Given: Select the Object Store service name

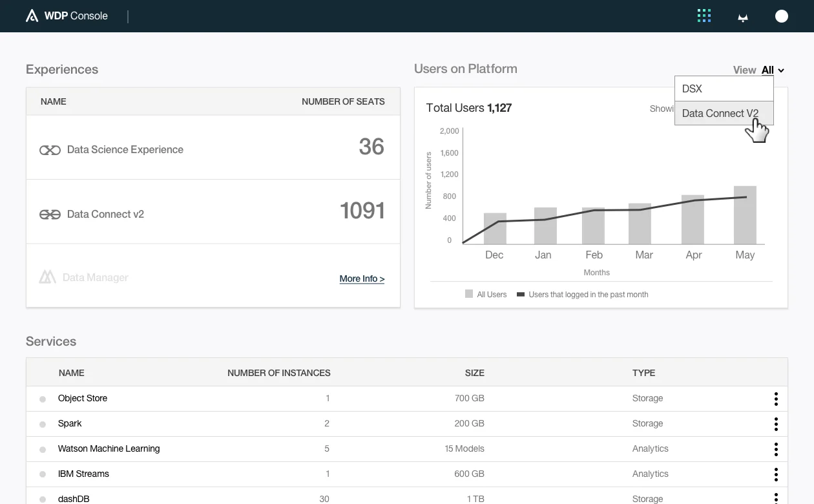Looking at the screenshot, I should 83,398.
